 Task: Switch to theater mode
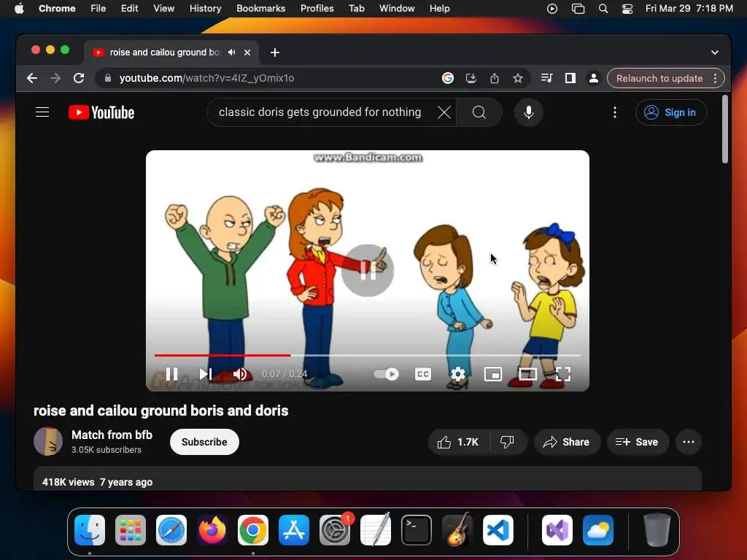(x=527, y=374)
